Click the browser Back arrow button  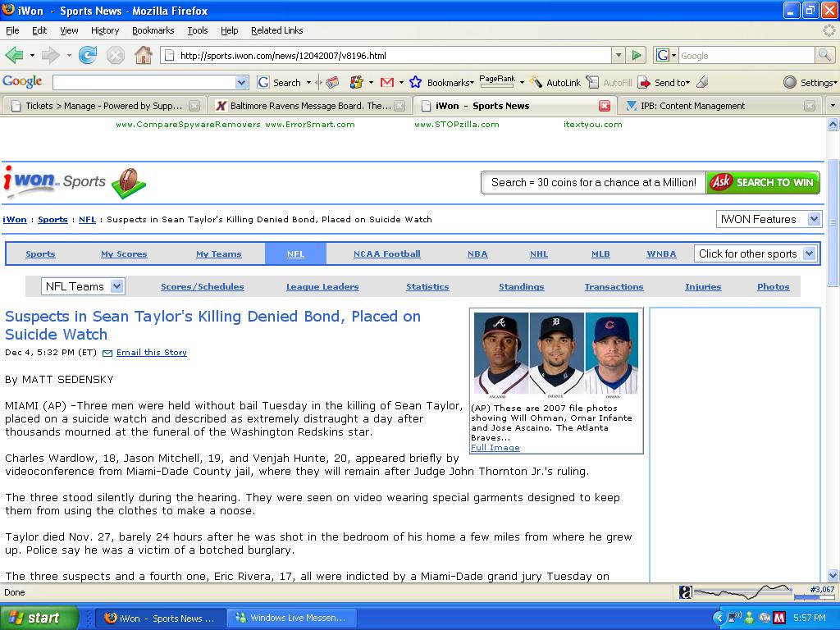pyautogui.click(x=15, y=56)
